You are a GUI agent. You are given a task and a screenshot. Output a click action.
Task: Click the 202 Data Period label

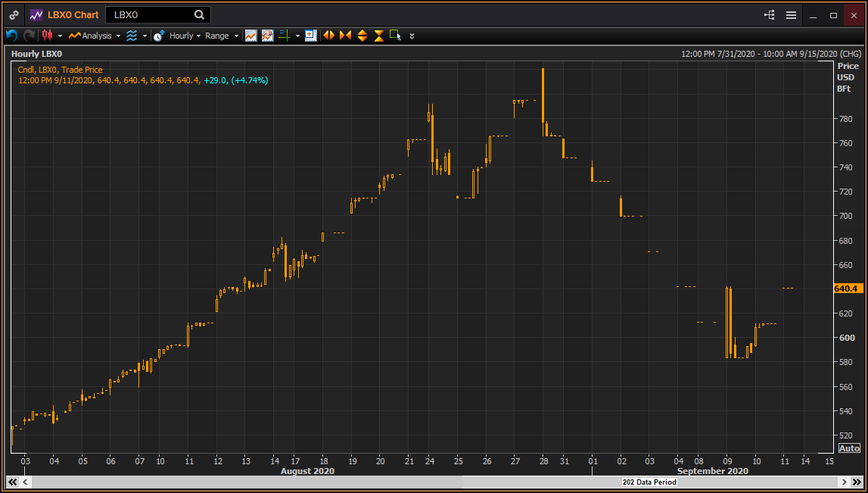pyautogui.click(x=649, y=482)
